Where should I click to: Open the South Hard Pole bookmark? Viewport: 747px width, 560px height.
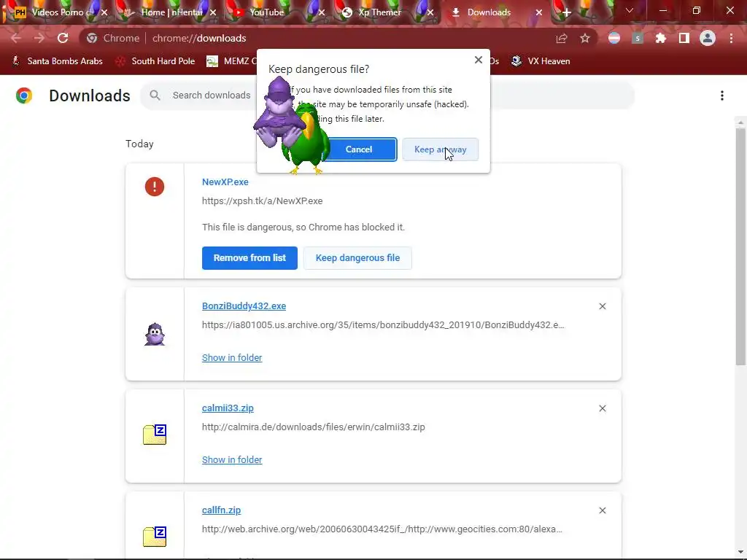point(156,61)
